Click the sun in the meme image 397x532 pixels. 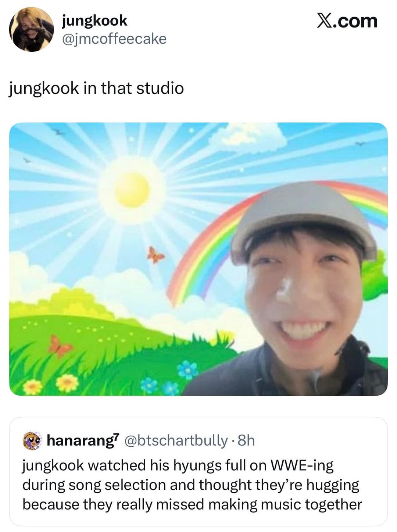coord(132,190)
